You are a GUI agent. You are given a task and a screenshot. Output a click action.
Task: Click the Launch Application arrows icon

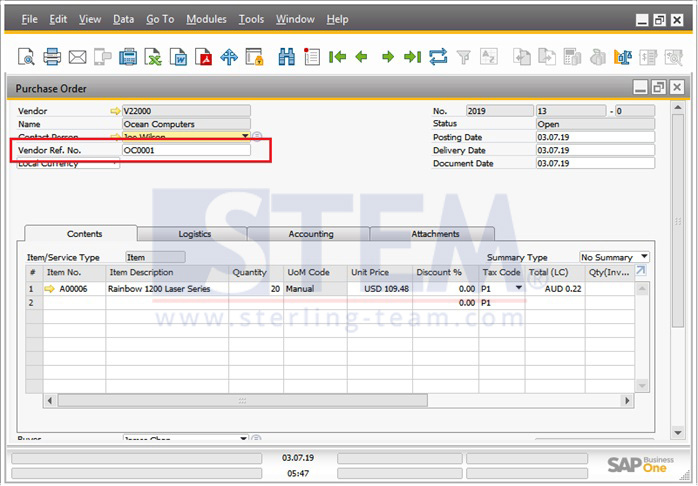click(x=229, y=57)
